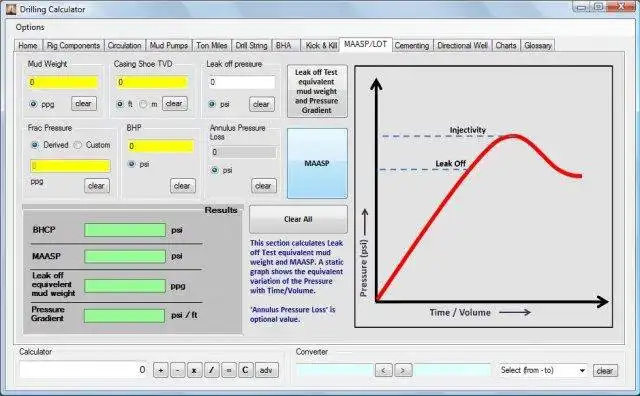
Task: Click the Calculator display field
Action: click(x=84, y=369)
